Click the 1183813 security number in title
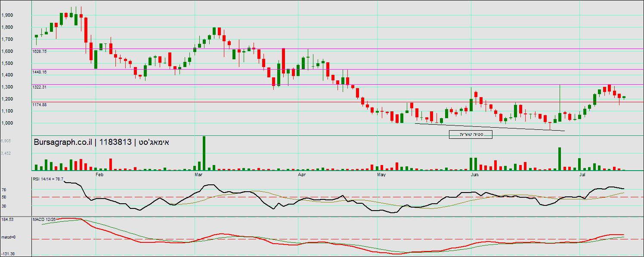 pos(115,142)
